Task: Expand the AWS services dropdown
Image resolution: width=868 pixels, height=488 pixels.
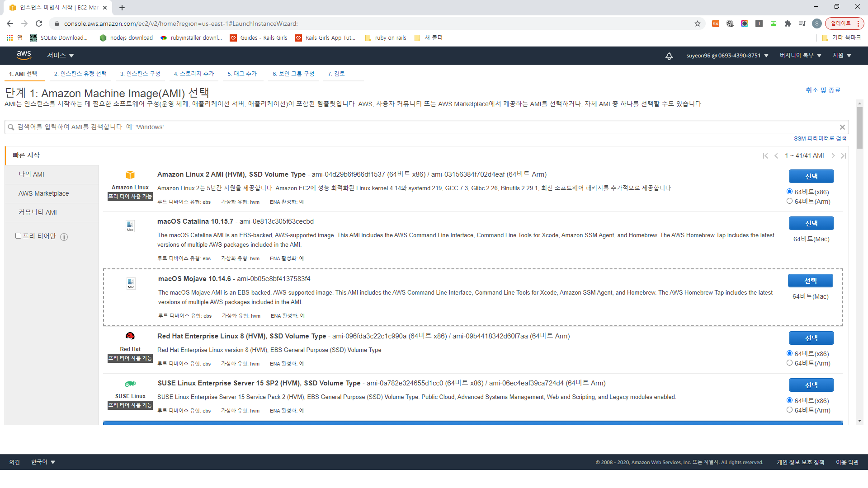Action: [61, 56]
